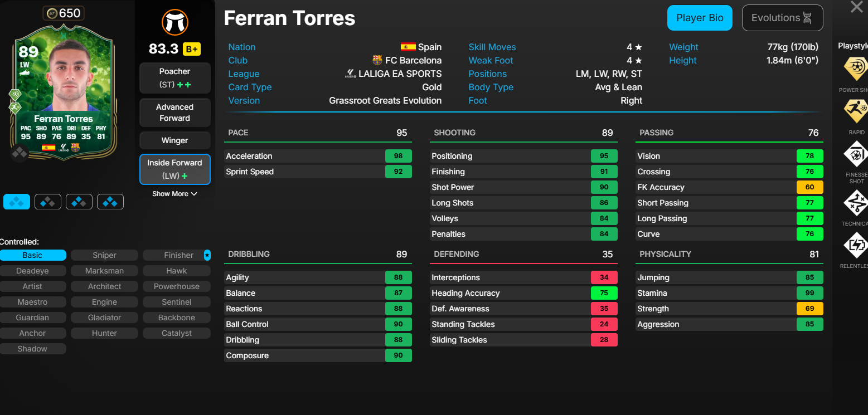Click the Power Shot playstyle icon
The height and width of the screenshot is (415, 868).
[x=855, y=69]
